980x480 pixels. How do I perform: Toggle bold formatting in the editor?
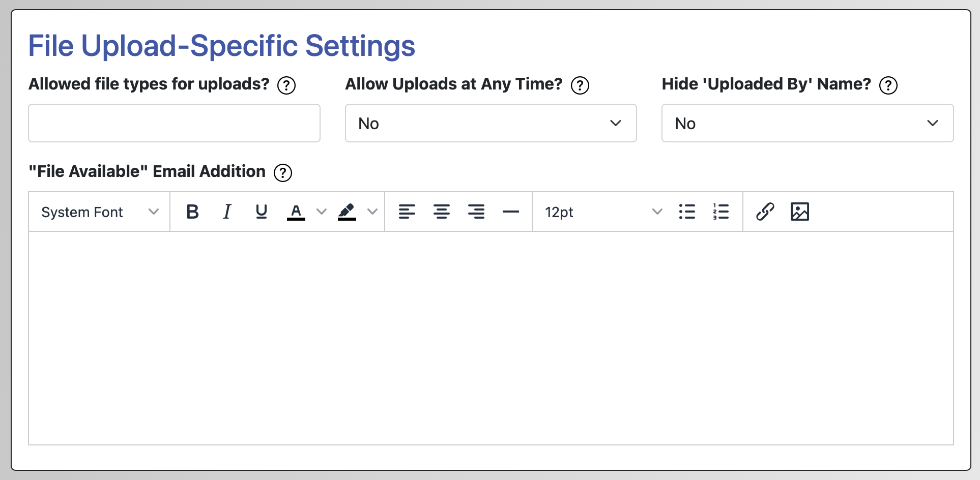[192, 212]
